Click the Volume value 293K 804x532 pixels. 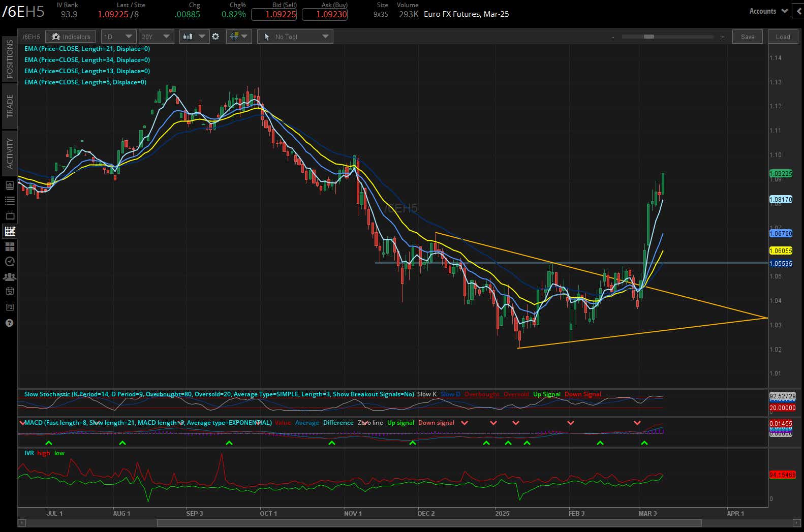click(409, 14)
